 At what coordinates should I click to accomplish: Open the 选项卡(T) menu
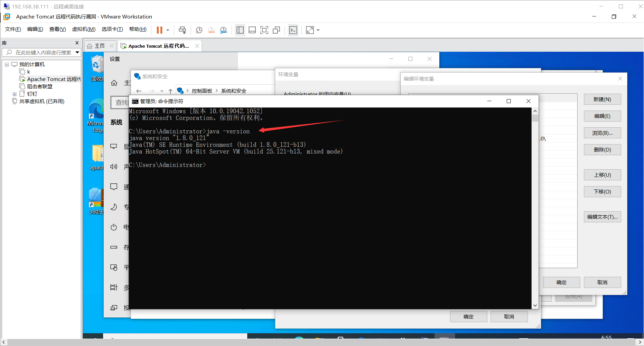(x=112, y=29)
